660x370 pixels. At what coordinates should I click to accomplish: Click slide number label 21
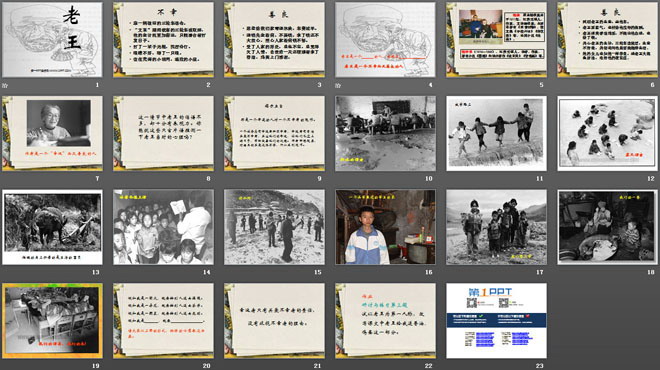[x=318, y=366]
